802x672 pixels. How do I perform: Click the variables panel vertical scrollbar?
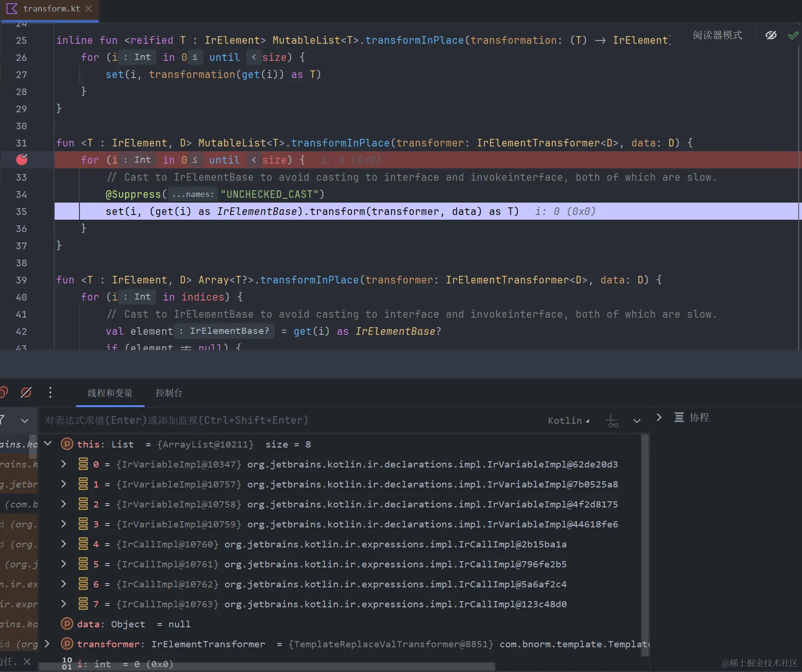coord(645,545)
